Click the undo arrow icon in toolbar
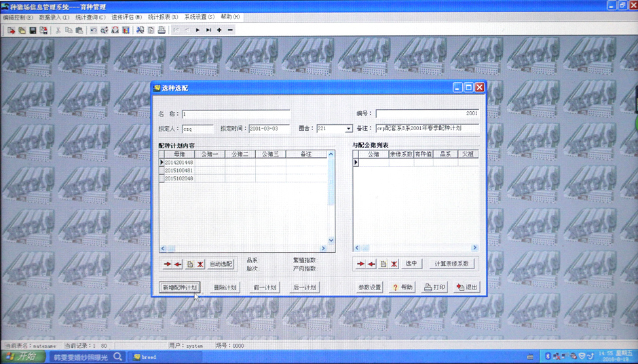This screenshot has height=364, width=638. tap(94, 31)
